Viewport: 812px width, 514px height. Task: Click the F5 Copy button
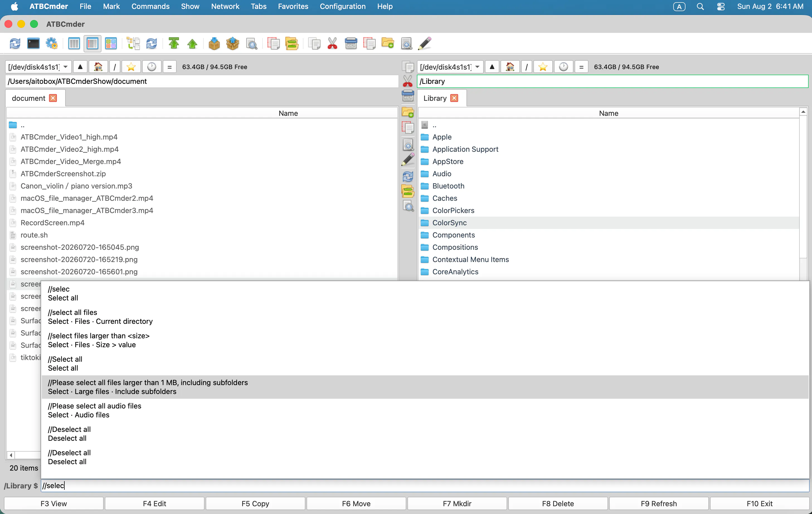point(255,503)
